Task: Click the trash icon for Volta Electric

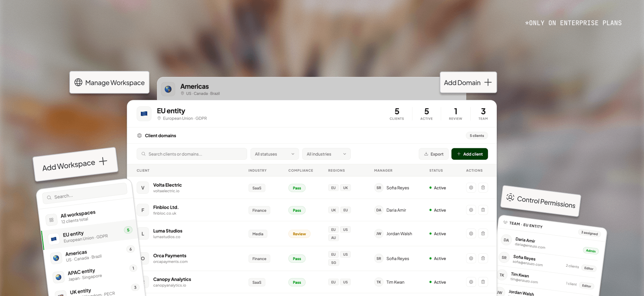Action: point(483,188)
